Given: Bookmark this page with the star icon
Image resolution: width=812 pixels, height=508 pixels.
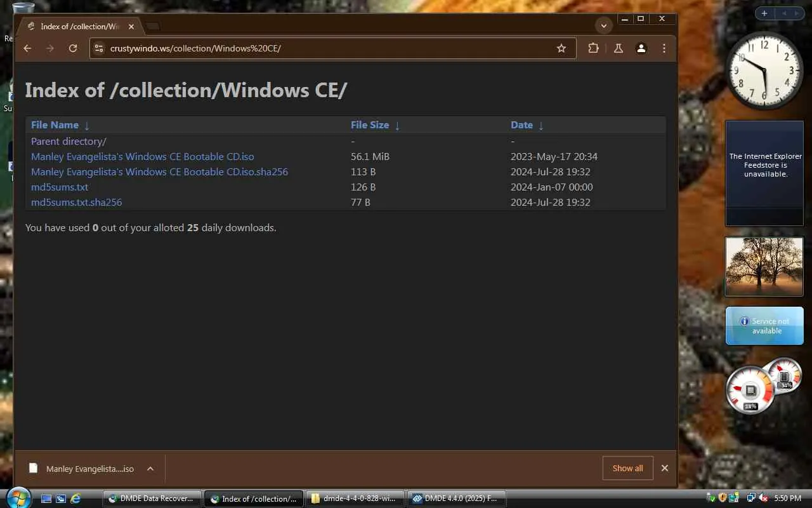Looking at the screenshot, I should [561, 48].
